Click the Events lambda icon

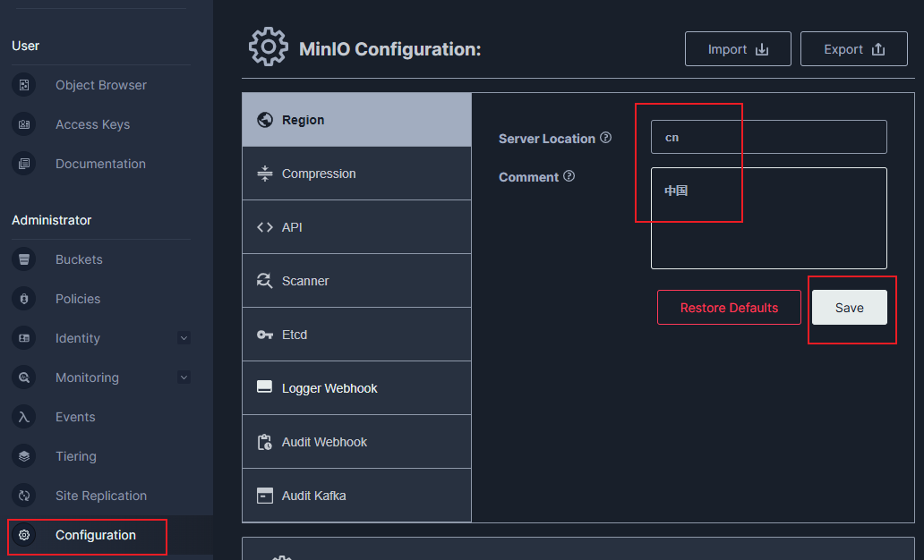click(x=24, y=417)
